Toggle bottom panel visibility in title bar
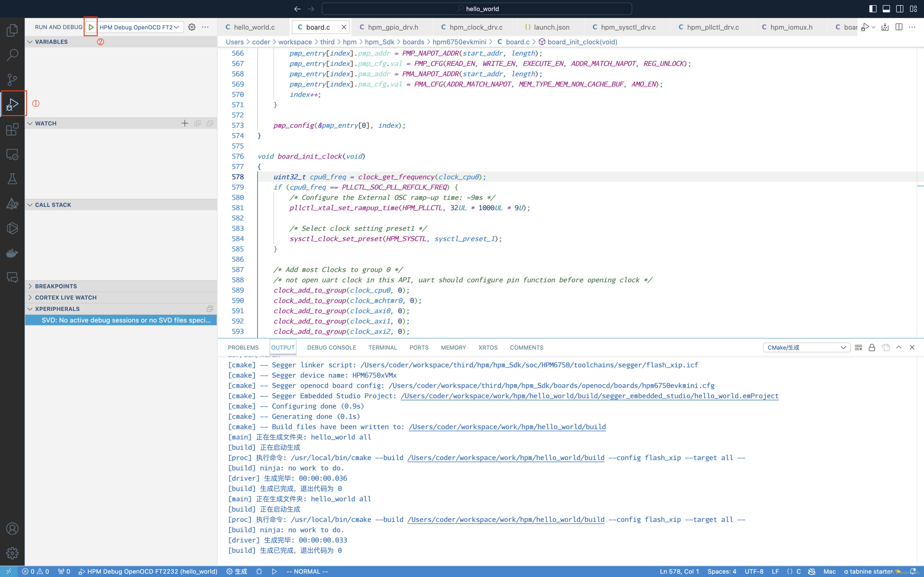The image size is (924, 577). click(886, 9)
